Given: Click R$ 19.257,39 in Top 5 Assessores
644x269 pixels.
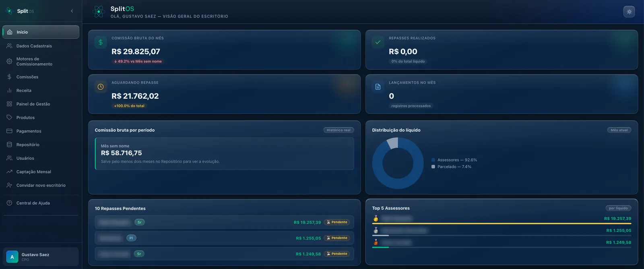Looking at the screenshot, I should pos(617,219).
